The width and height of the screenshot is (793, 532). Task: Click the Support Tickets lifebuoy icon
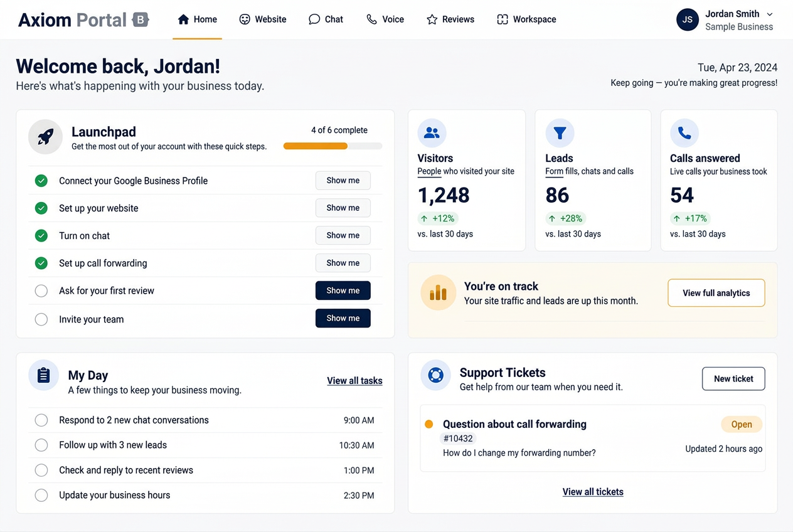tap(435, 375)
